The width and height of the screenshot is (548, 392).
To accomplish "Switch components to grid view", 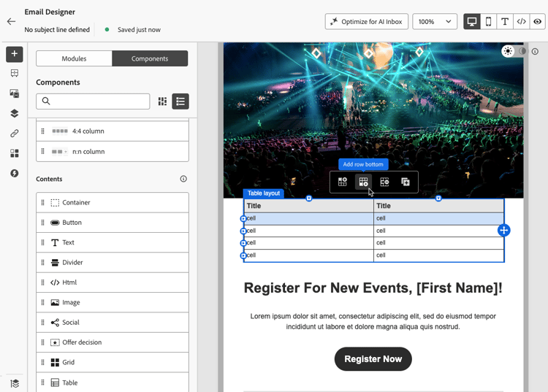I will (162, 101).
